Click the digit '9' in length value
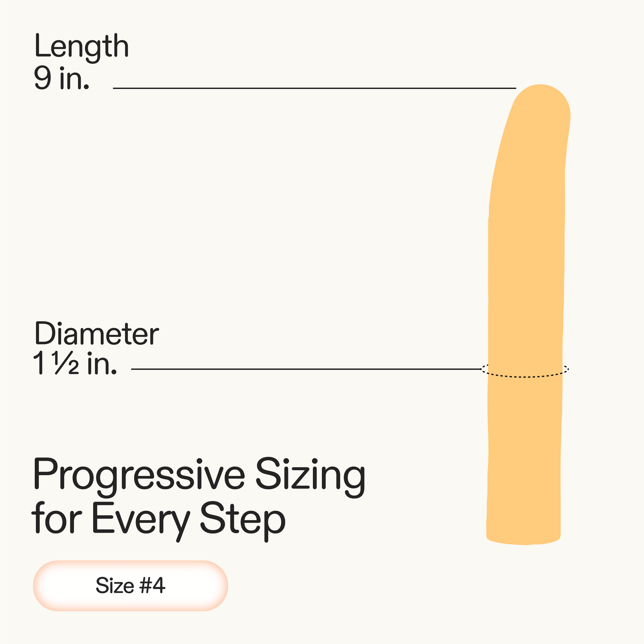This screenshot has height=644, width=644. (x=42, y=79)
